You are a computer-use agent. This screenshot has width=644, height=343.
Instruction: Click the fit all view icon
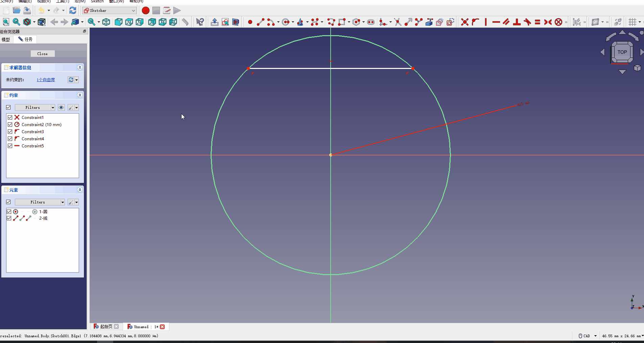pos(6,22)
